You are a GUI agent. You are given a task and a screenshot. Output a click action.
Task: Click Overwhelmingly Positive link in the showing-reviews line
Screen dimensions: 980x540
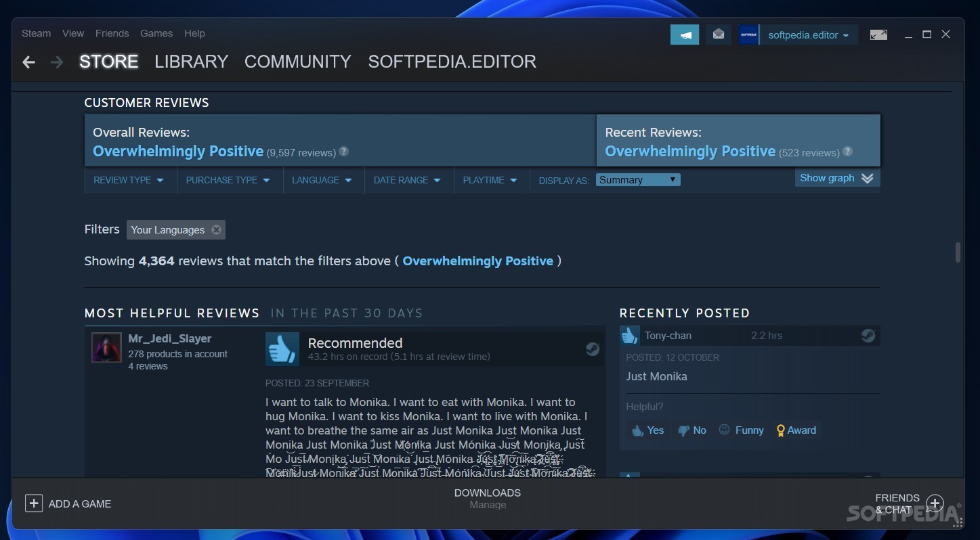pos(478,261)
